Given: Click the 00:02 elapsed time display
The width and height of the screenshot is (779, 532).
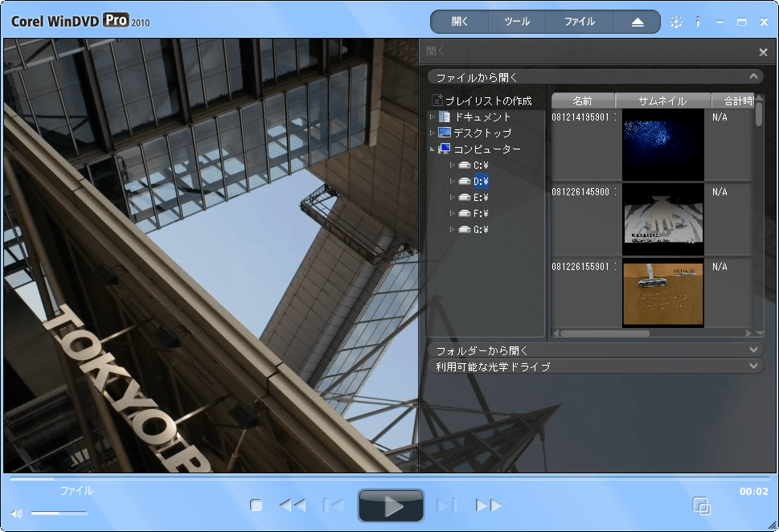Looking at the screenshot, I should point(753,492).
